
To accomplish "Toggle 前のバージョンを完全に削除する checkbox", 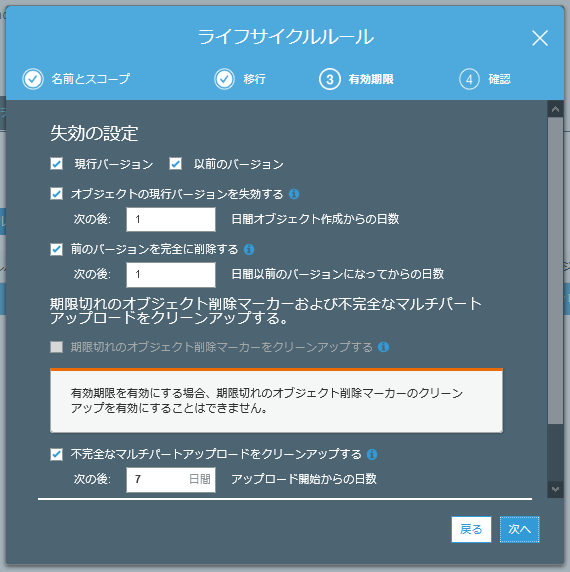I will (x=57, y=250).
